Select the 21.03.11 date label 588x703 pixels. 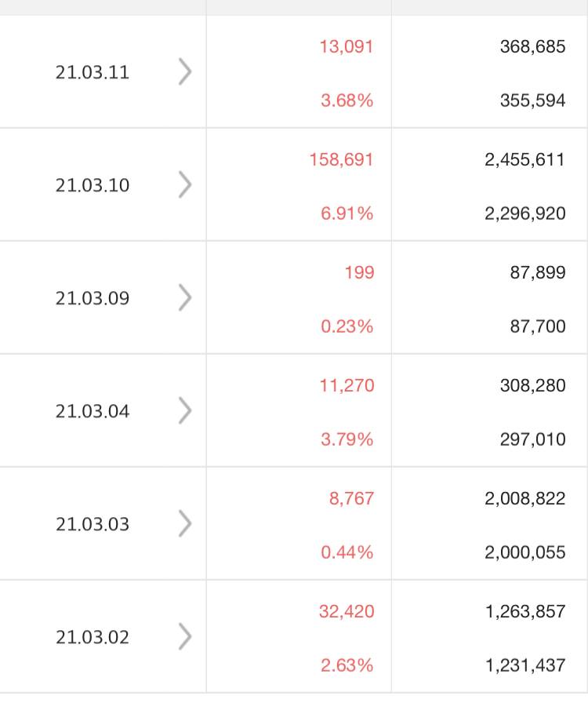click(93, 72)
